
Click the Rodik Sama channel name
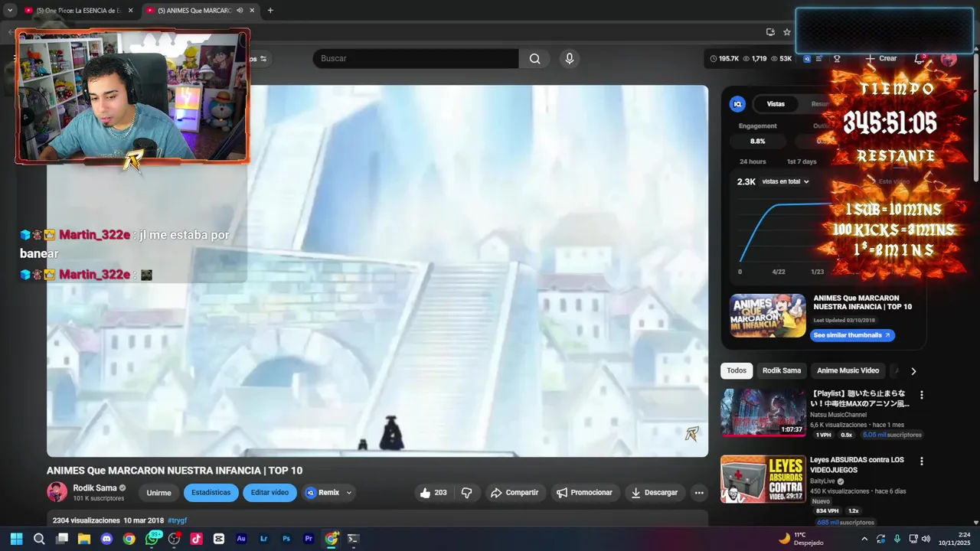pyautogui.click(x=95, y=487)
